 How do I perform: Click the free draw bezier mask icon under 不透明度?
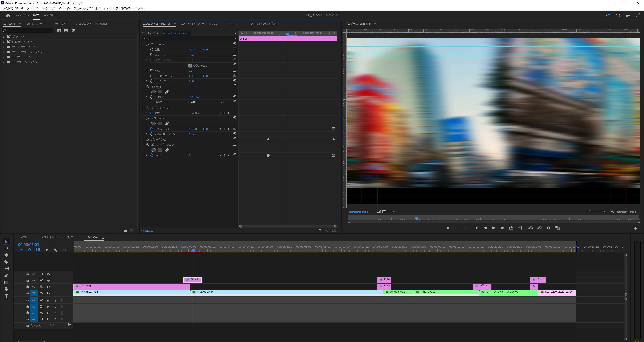(x=167, y=92)
